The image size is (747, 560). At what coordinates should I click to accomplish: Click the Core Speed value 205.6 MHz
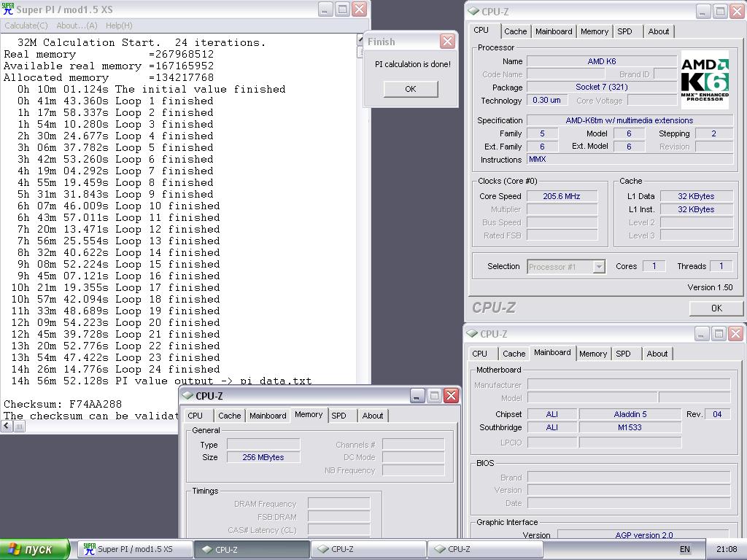pyautogui.click(x=562, y=196)
